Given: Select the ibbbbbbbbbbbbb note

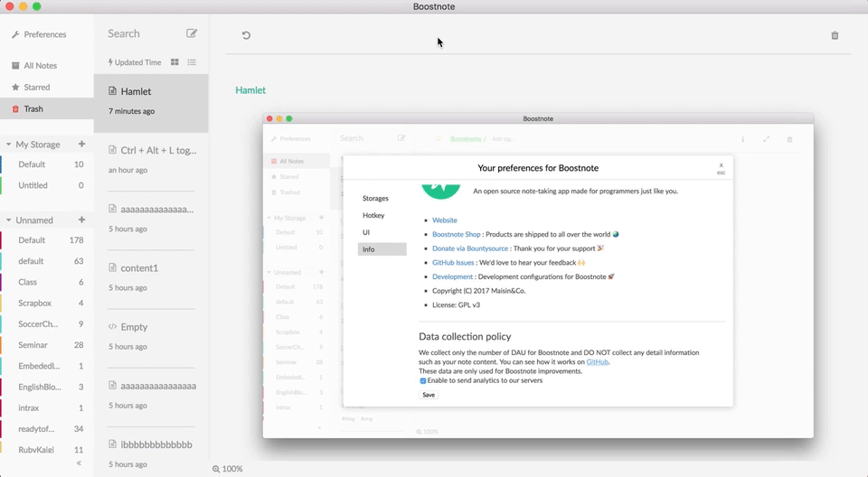Looking at the screenshot, I should click(151, 454).
